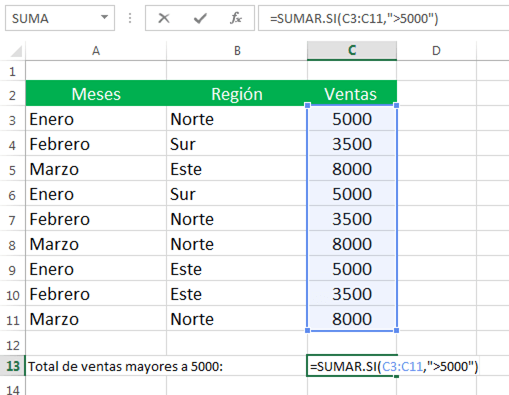Cancel the formula entry with X icon
This screenshot has height=395, width=509.
tap(164, 18)
